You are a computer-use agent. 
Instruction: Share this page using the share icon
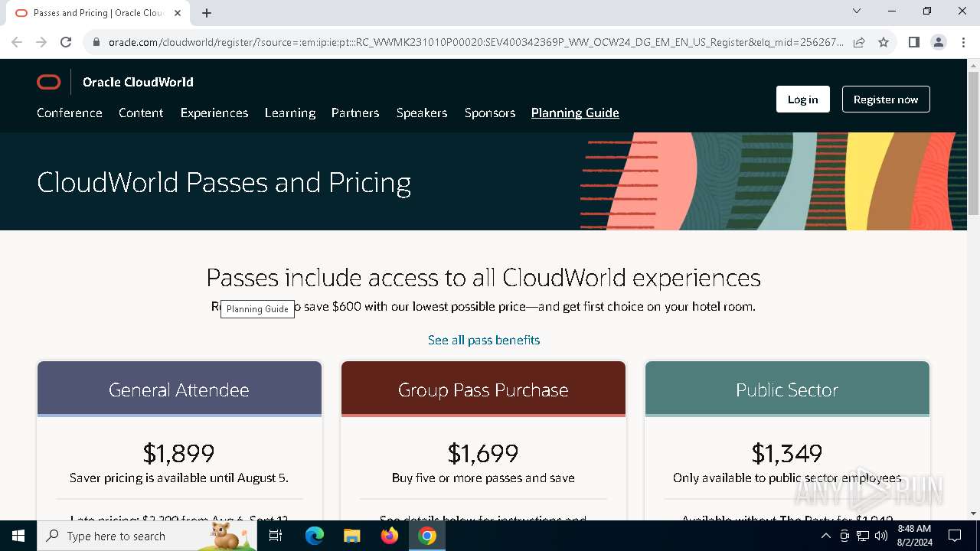(x=859, y=42)
